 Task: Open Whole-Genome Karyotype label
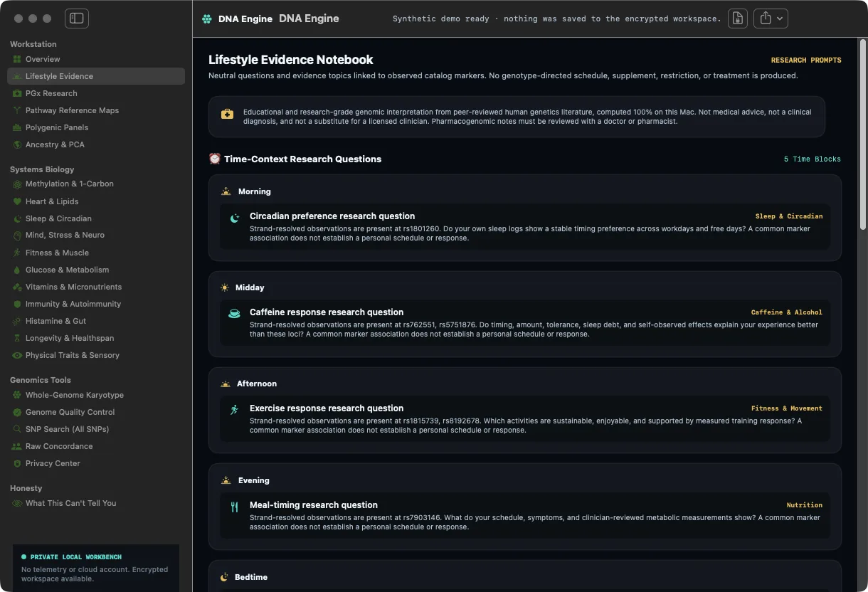[x=75, y=395]
